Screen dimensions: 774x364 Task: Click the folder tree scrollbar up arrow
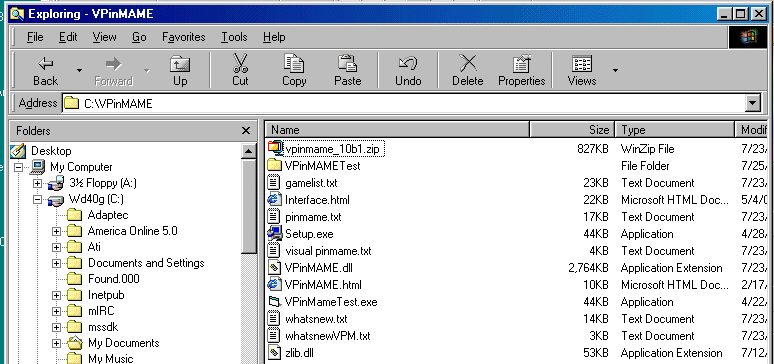pos(248,151)
